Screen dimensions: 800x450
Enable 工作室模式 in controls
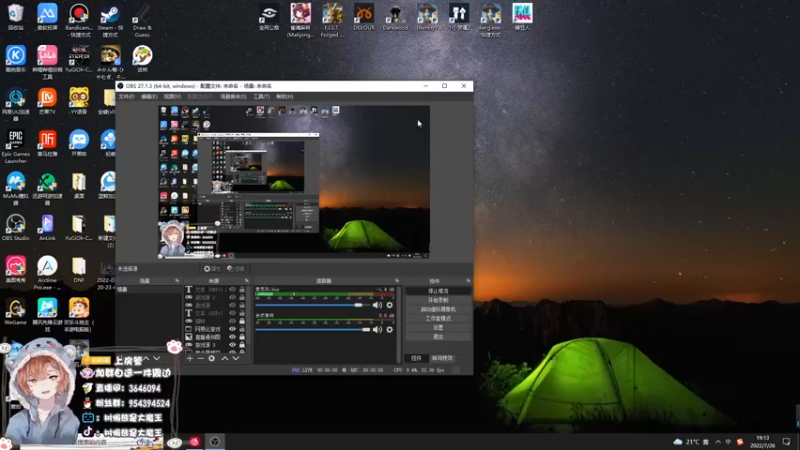(438, 318)
